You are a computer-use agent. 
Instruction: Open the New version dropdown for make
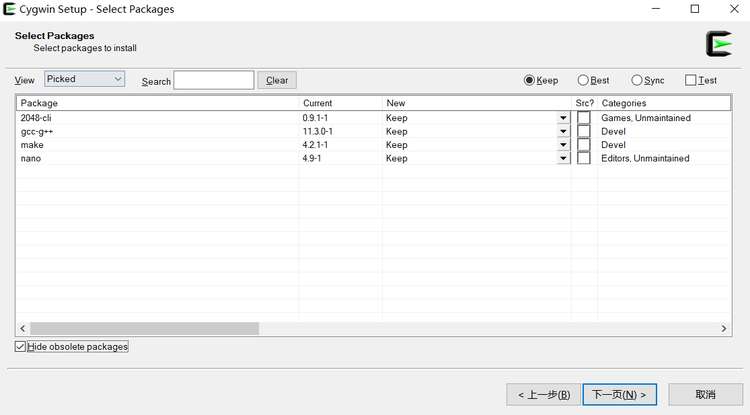pyautogui.click(x=563, y=144)
